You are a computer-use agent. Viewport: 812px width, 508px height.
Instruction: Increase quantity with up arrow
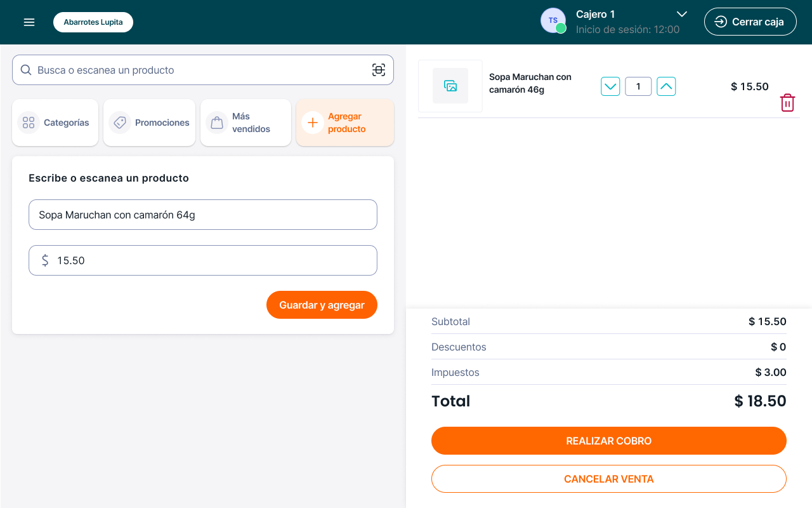tap(666, 86)
